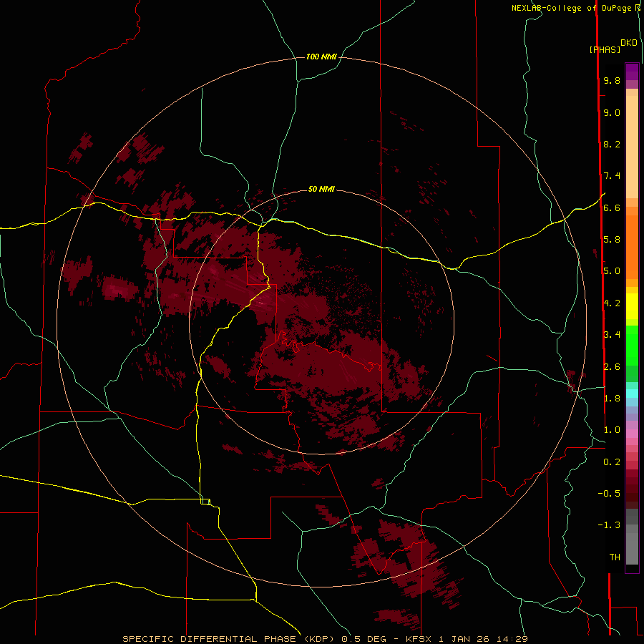Click the 5.0 legend value

(612, 271)
